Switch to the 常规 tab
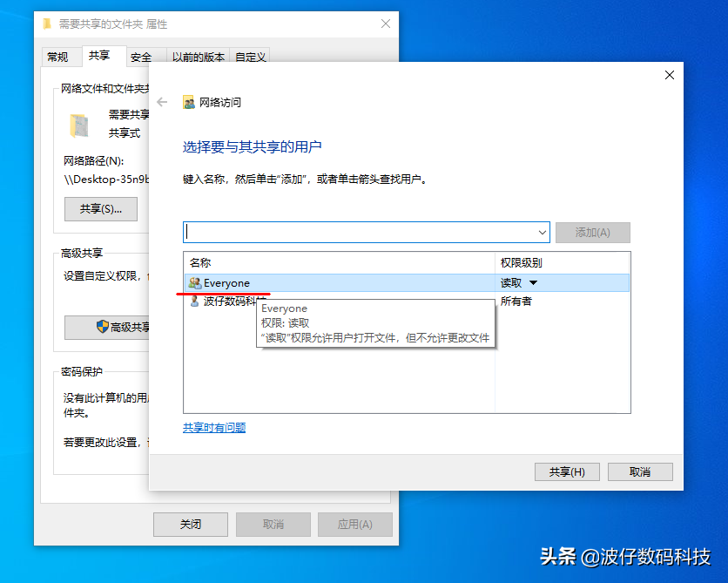 click(x=57, y=57)
